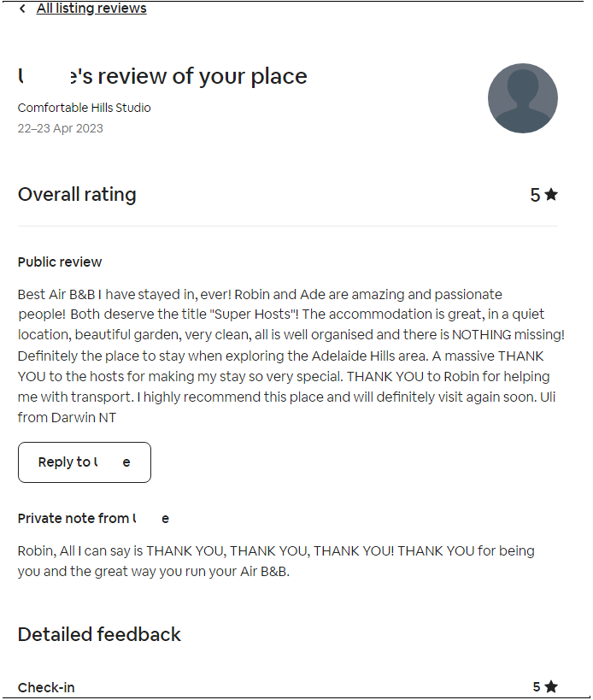Open the All listing reviews link
Image resolution: width=593 pixels, height=700 pixels.
pyautogui.click(x=91, y=9)
